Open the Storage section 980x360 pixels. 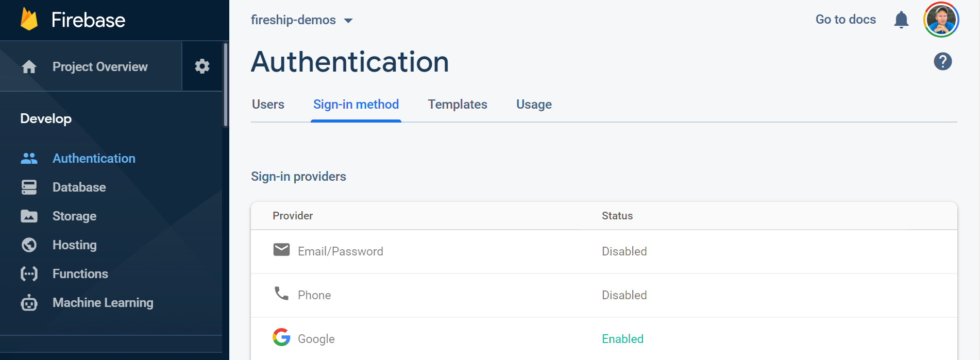74,216
